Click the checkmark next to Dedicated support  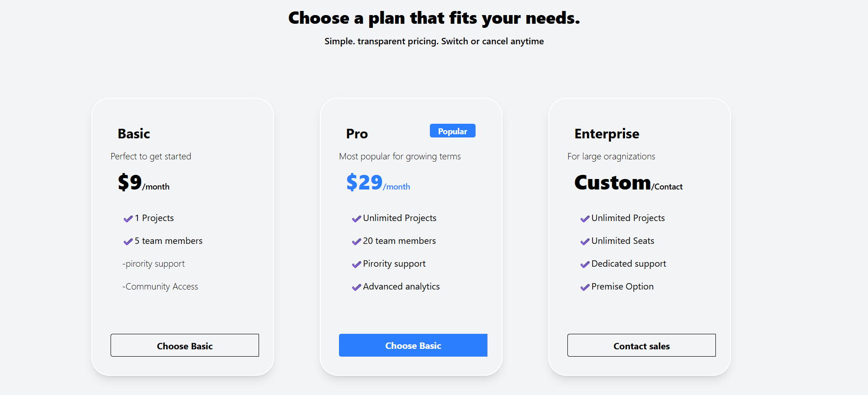[585, 264]
